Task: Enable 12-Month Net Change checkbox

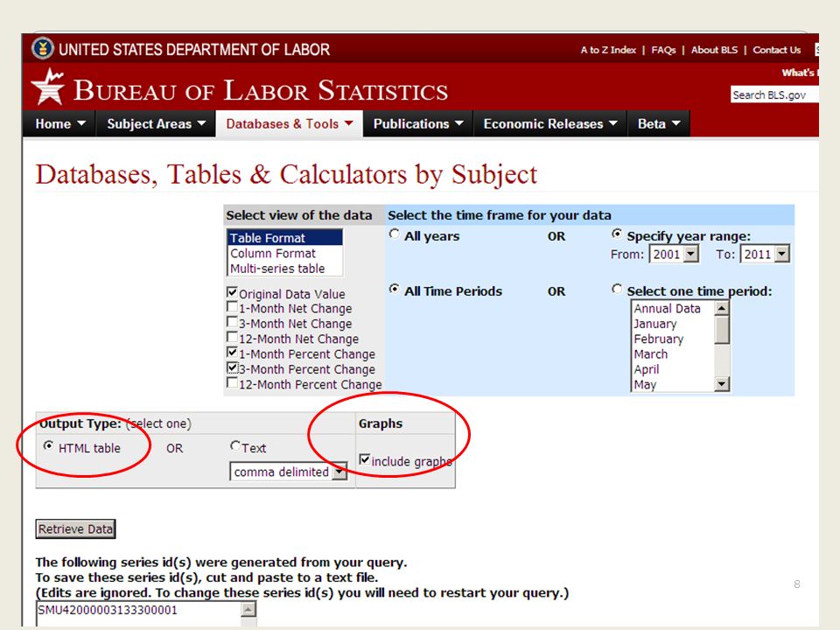Action: tap(232, 337)
